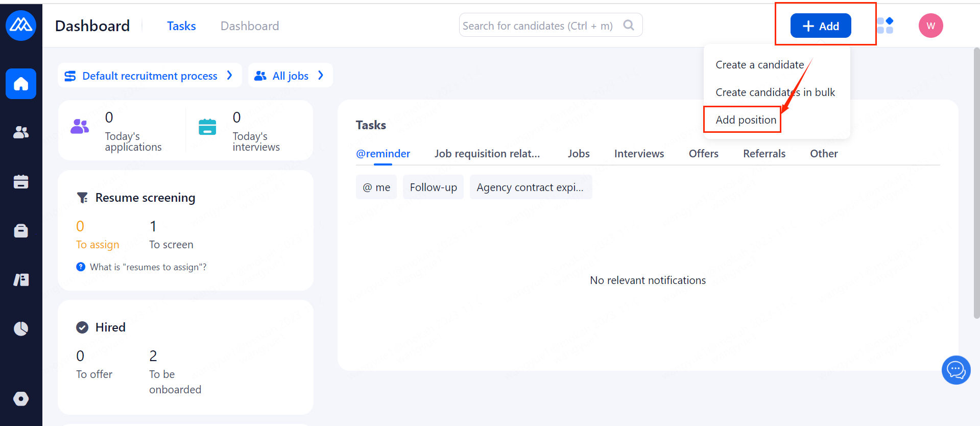Image resolution: width=980 pixels, height=426 pixels.
Task: Click the briefcase jobs icon in the sidebar
Action: [21, 231]
